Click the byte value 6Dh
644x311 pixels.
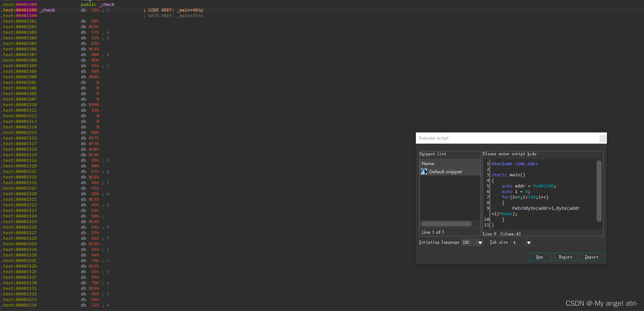95,194
